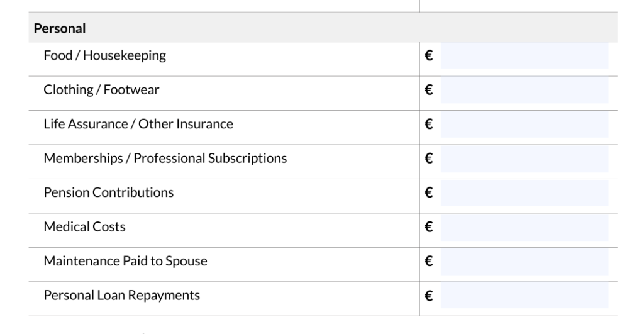Screen dimensions: 644x334
Task: Click the Life Assurance / Other Insurance label
Action: coord(138,125)
